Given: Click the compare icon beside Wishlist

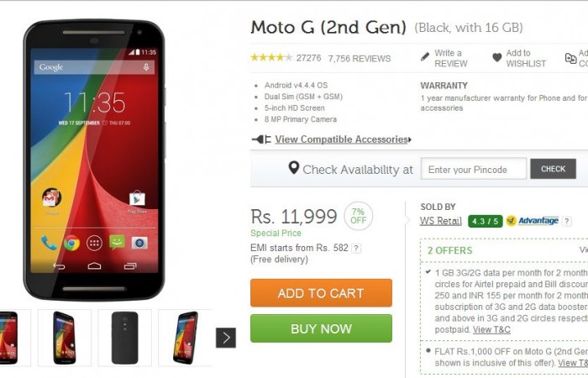Looking at the screenshot, I should click(570, 58).
